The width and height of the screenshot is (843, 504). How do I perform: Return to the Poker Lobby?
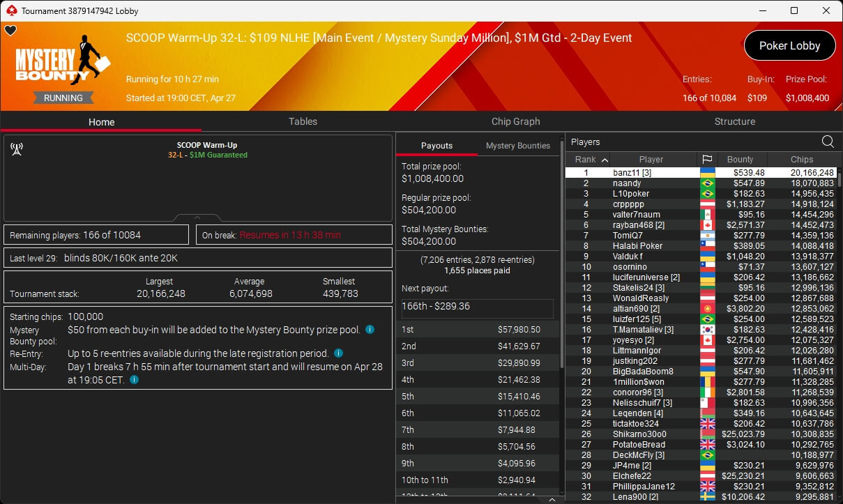coord(789,46)
